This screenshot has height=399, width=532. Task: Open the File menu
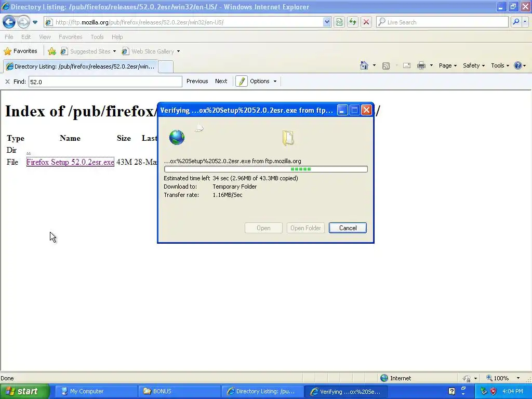pos(9,37)
